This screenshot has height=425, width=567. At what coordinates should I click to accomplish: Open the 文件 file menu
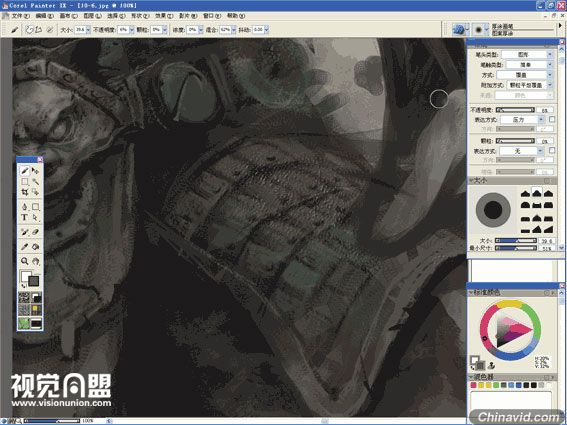[21, 16]
